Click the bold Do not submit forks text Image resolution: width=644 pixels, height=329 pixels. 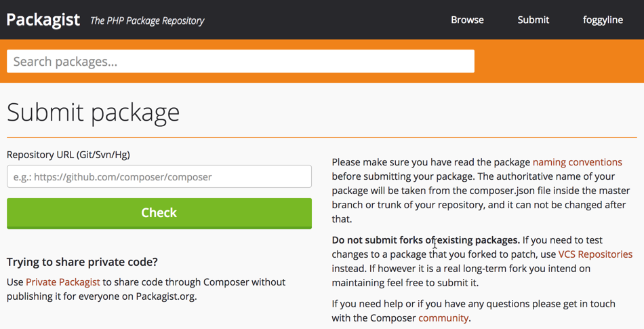426,240
